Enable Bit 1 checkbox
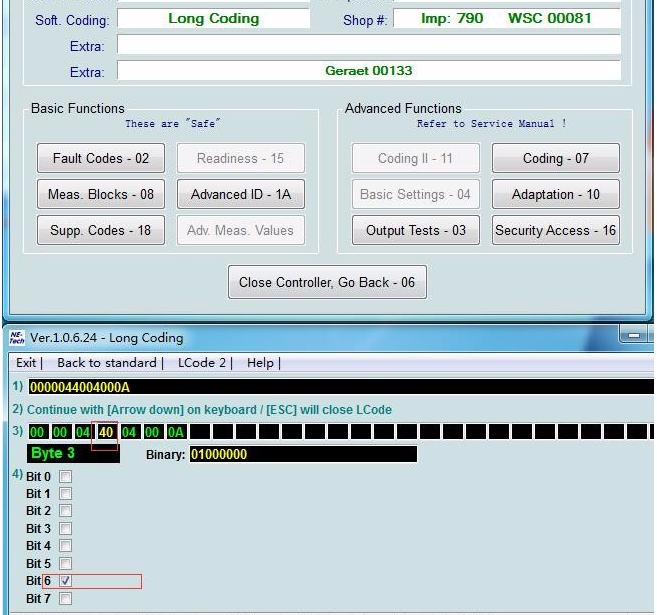Viewport: 657px width, 615px height. click(65, 494)
